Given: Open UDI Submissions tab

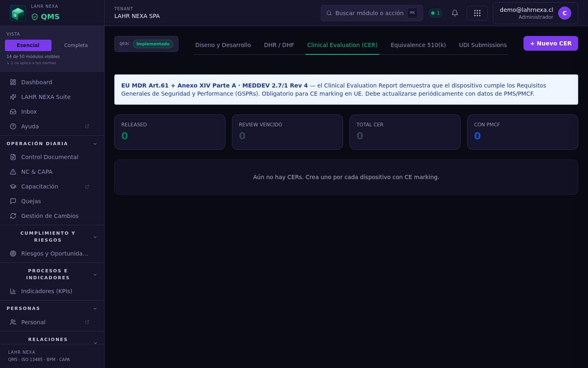Looking at the screenshot, I should pos(483,45).
